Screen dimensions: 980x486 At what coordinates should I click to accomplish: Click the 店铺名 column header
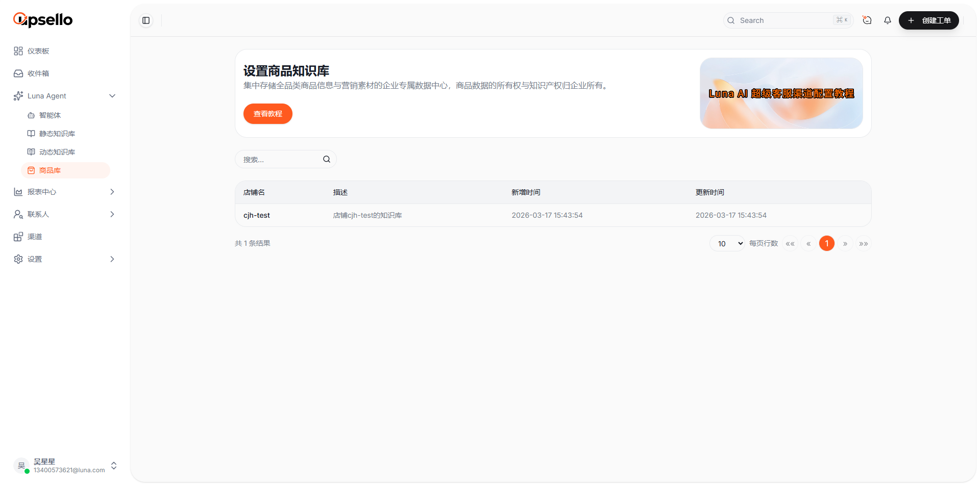point(254,192)
